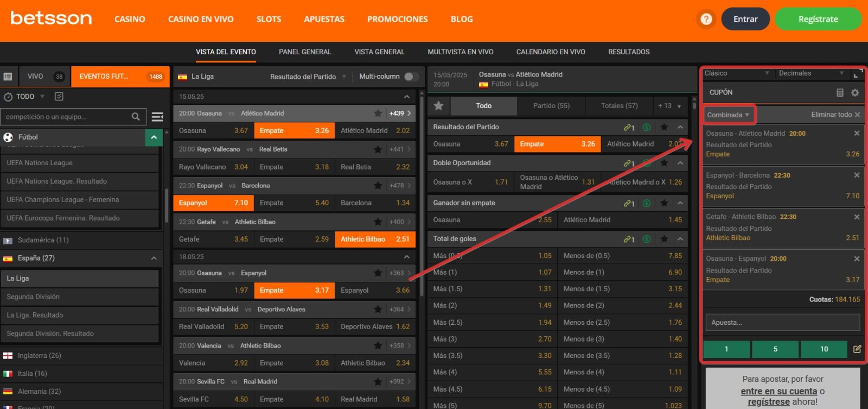Click the Apuesta stake input field
This screenshot has height=409, width=868.
pyautogui.click(x=783, y=322)
